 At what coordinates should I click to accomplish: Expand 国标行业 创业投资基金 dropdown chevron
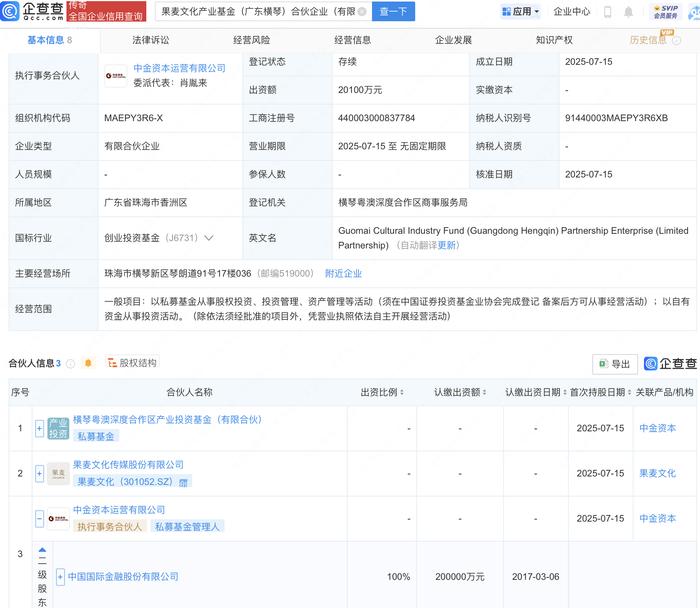click(x=208, y=238)
